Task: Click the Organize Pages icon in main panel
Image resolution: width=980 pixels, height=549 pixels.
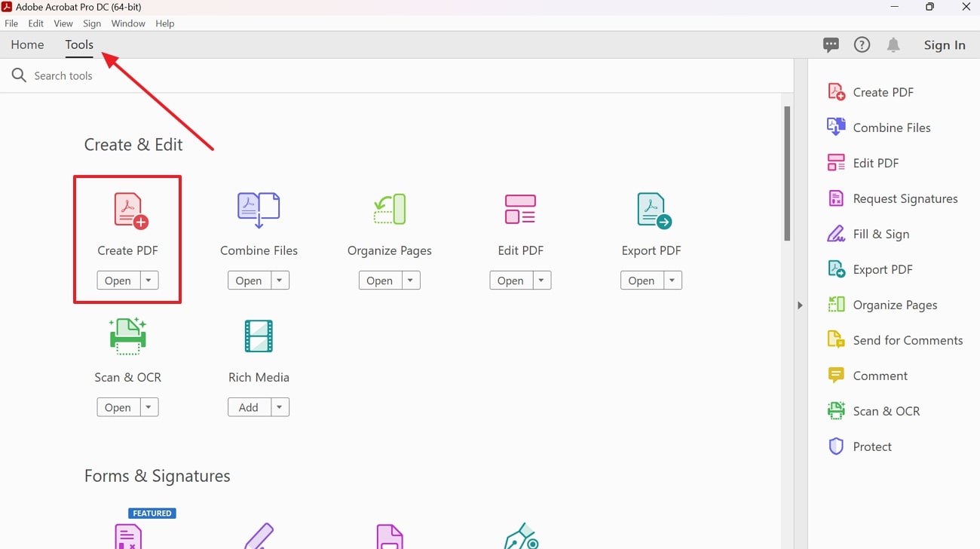Action: [x=390, y=210]
